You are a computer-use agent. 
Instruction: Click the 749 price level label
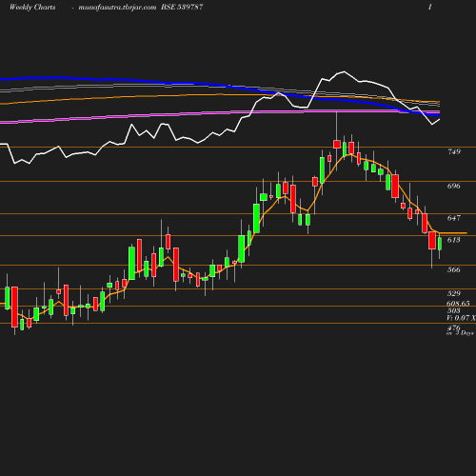[454, 151]
